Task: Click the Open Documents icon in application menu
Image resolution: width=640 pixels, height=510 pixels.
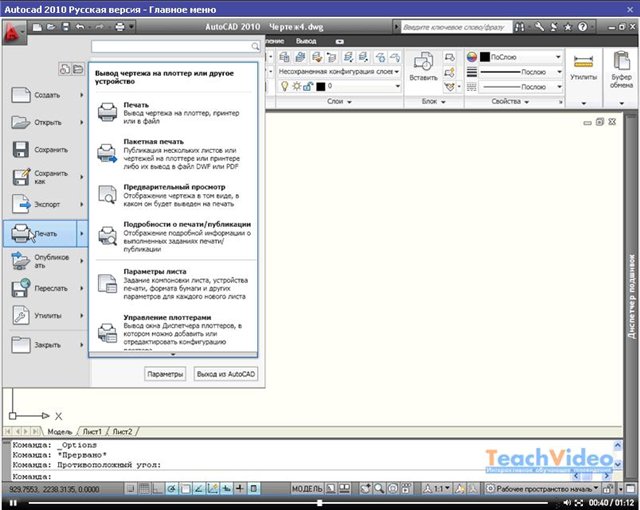Action: [x=78, y=69]
